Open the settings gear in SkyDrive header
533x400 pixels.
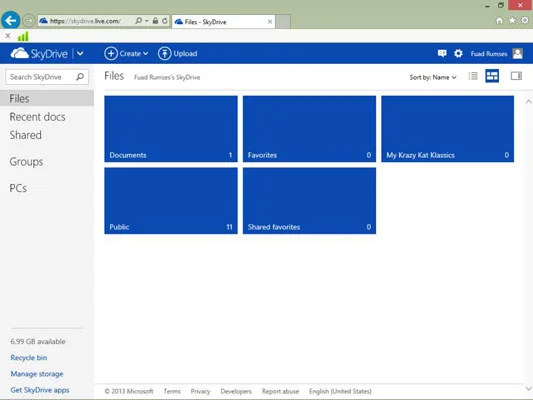[458, 53]
